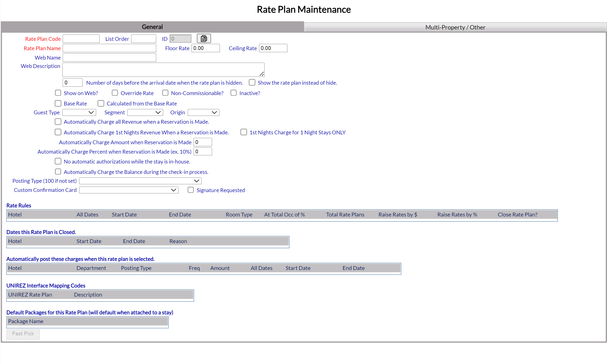Mark the rate plan as Inactive

[x=234, y=93]
